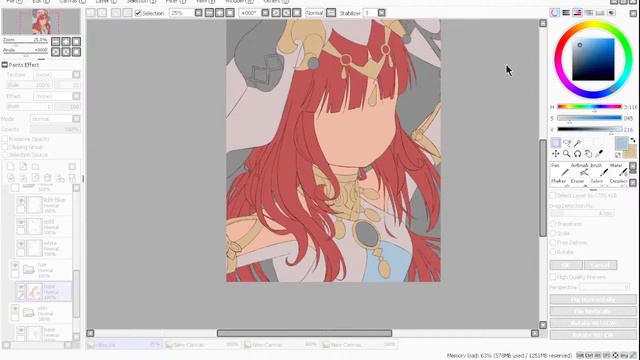This screenshot has width=640, height=360.
Task: Pick the Lasso tool
Action: point(567,143)
